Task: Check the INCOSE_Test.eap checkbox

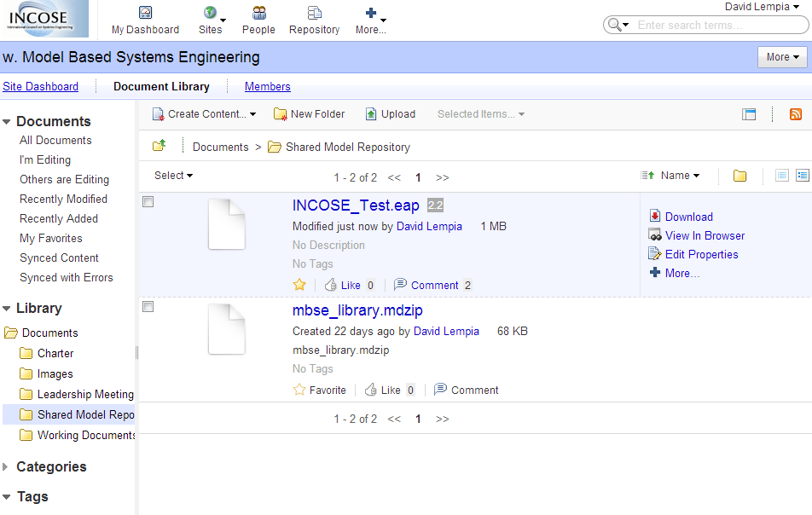Action: [x=148, y=201]
